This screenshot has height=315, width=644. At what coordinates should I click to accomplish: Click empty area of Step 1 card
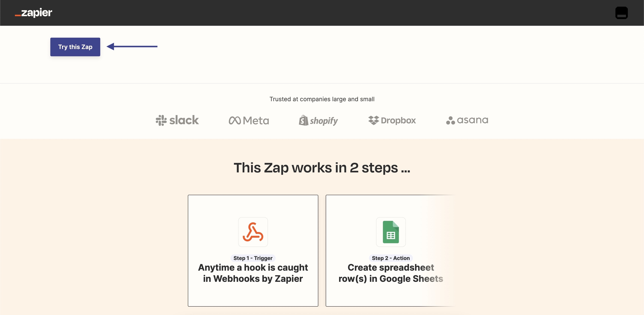tap(253, 296)
